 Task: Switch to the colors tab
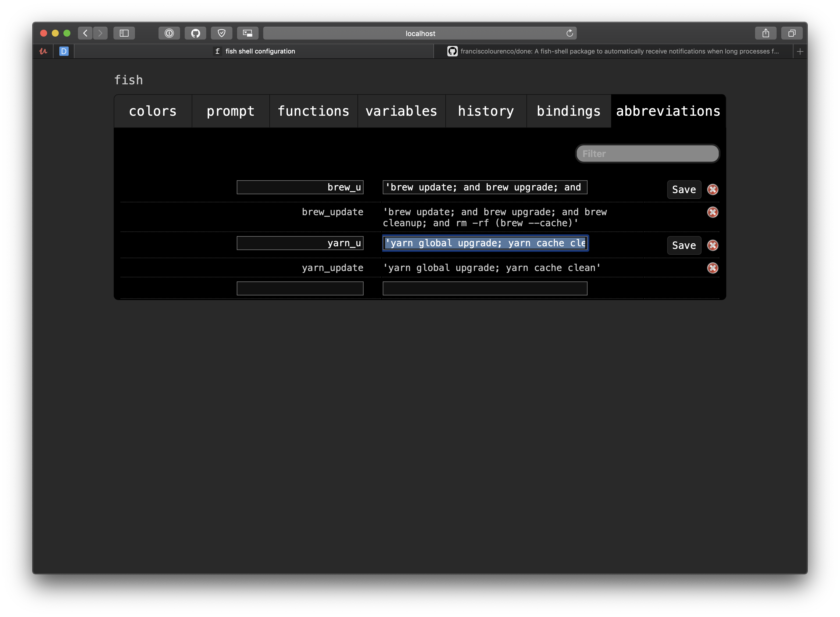tap(153, 111)
